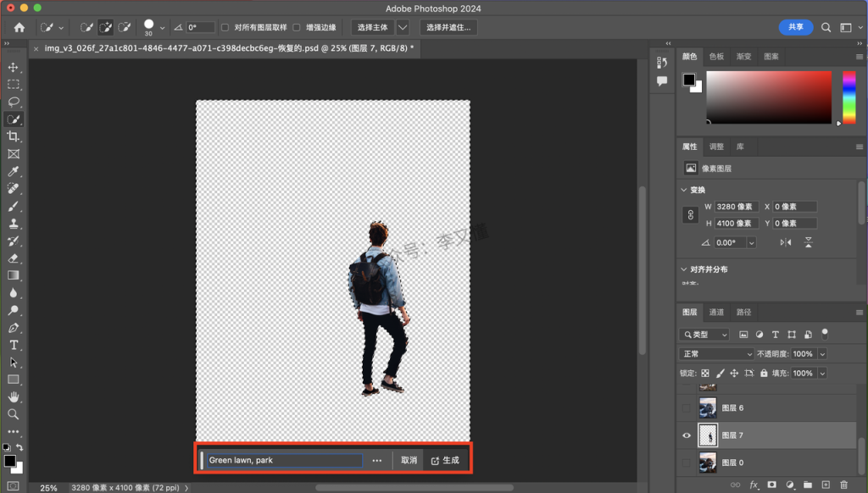Click 选择主体 button
The image size is (868, 493).
tap(373, 27)
